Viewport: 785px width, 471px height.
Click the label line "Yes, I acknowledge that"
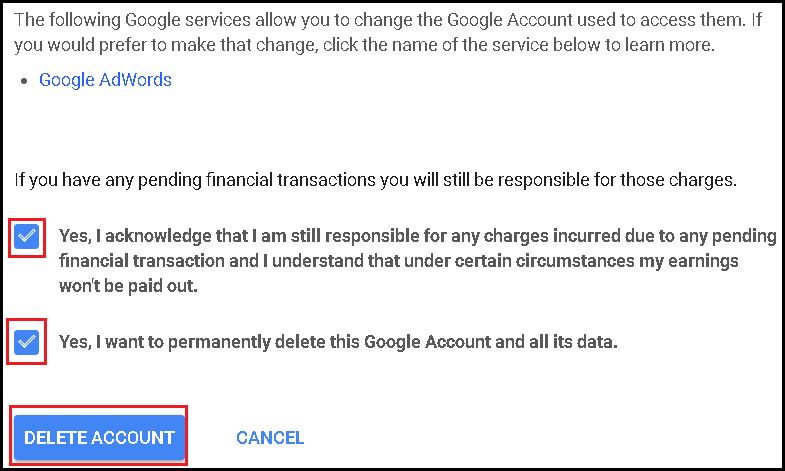pos(417,237)
